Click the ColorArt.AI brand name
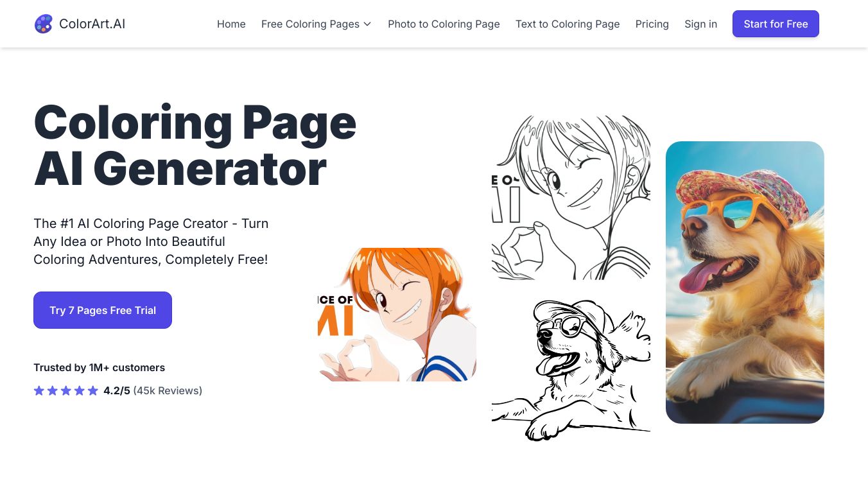Viewport: 868px width, 488px height. pyautogui.click(x=92, y=24)
